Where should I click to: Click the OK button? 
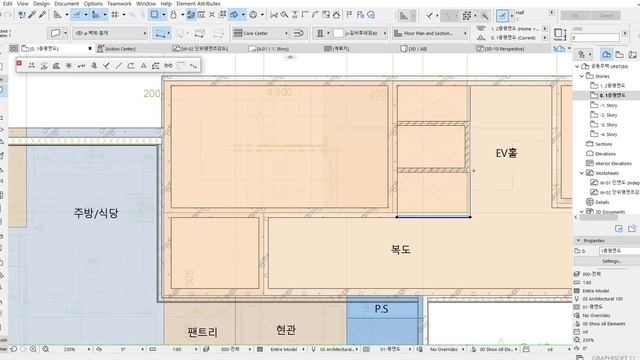[575, 15]
